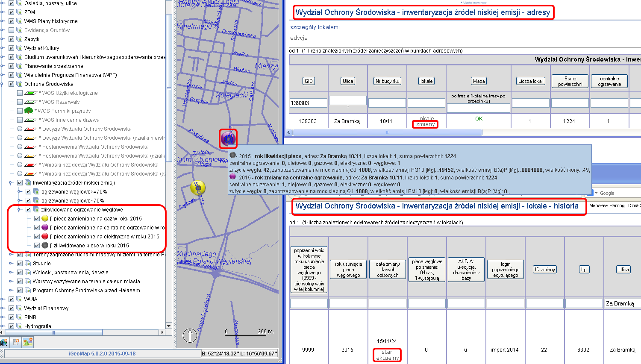
Task: Open the szczegóły lokalami menu link
Action: click(x=315, y=27)
